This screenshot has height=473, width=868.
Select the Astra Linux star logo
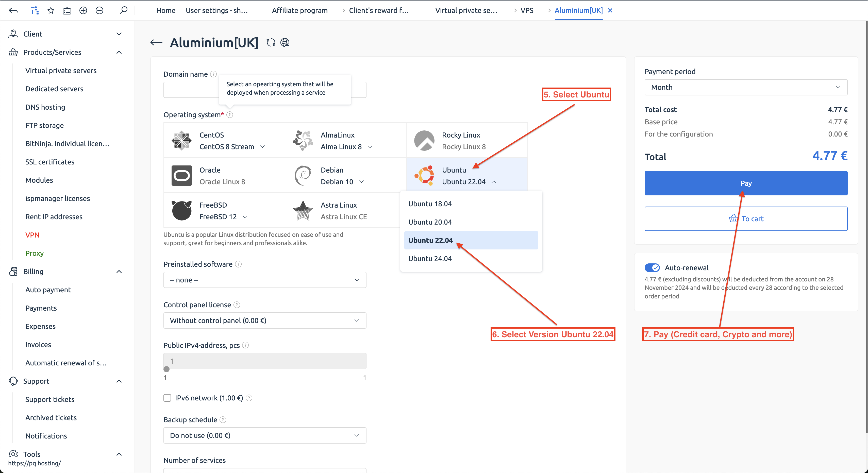pyautogui.click(x=303, y=211)
